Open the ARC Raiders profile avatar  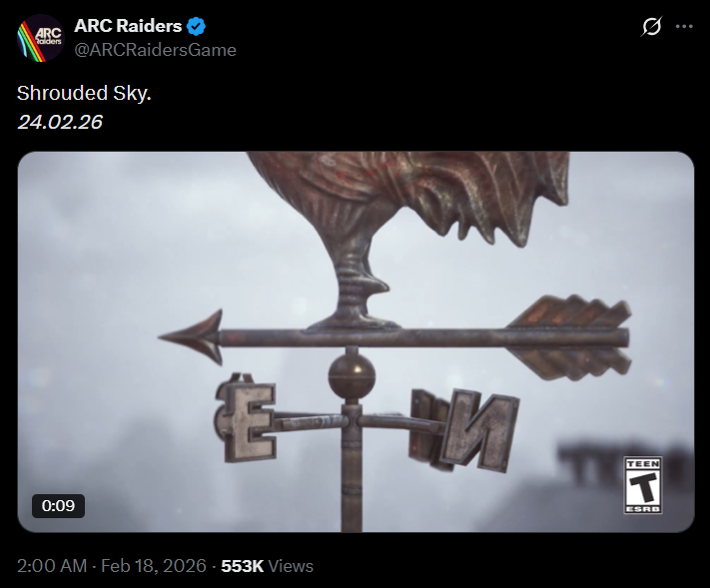(x=40, y=38)
